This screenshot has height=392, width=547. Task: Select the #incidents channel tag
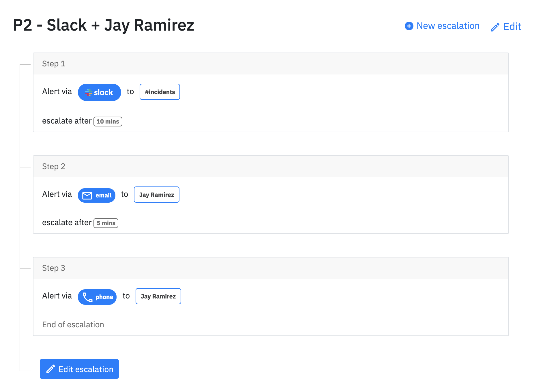(x=160, y=92)
